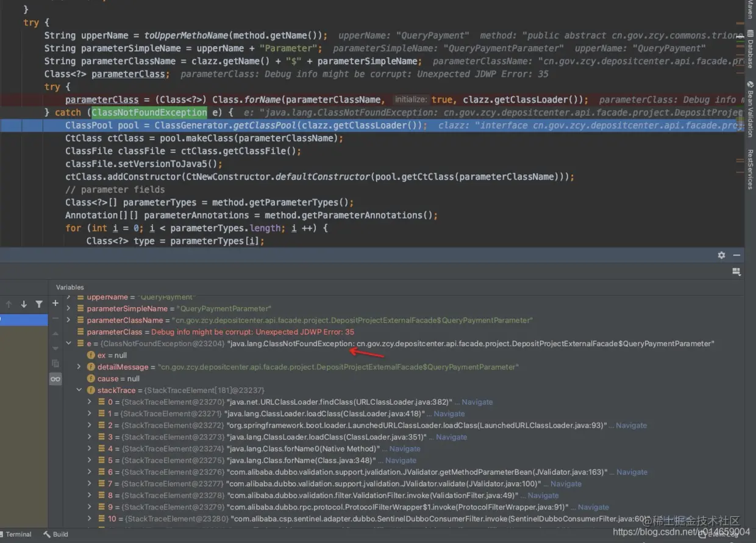Navigate to LaunchedURLClassLoader.java:93 source
The height and width of the screenshot is (543, 756).
[x=632, y=425]
